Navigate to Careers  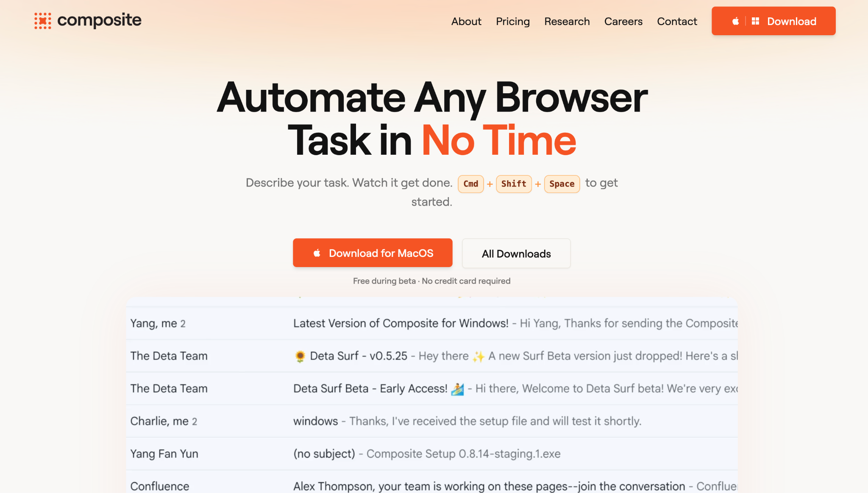coord(623,21)
